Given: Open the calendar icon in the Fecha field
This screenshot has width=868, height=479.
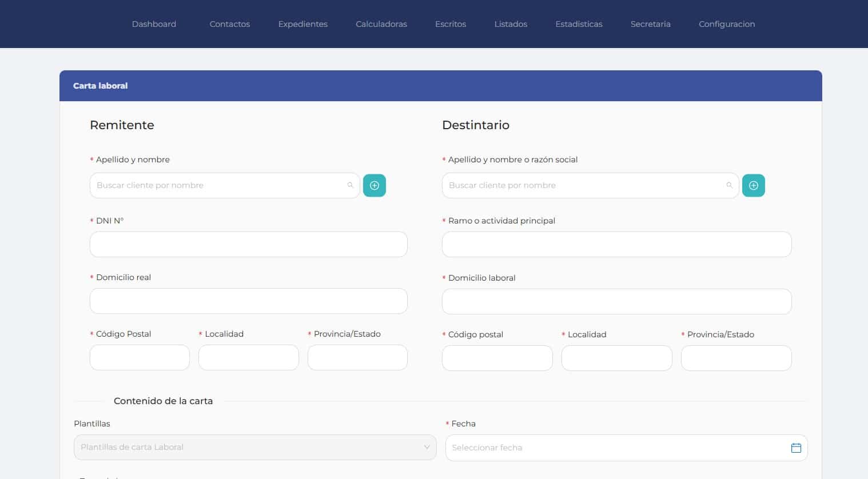Looking at the screenshot, I should click(x=795, y=448).
